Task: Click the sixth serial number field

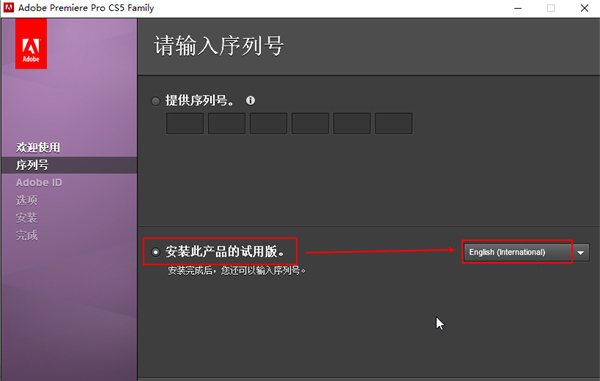Action: click(x=393, y=123)
